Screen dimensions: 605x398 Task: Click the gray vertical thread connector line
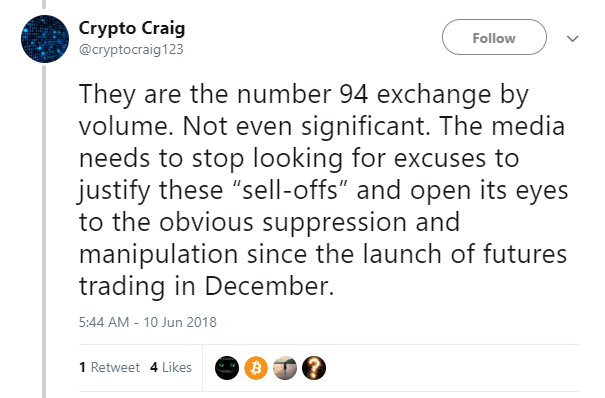pos(44,231)
